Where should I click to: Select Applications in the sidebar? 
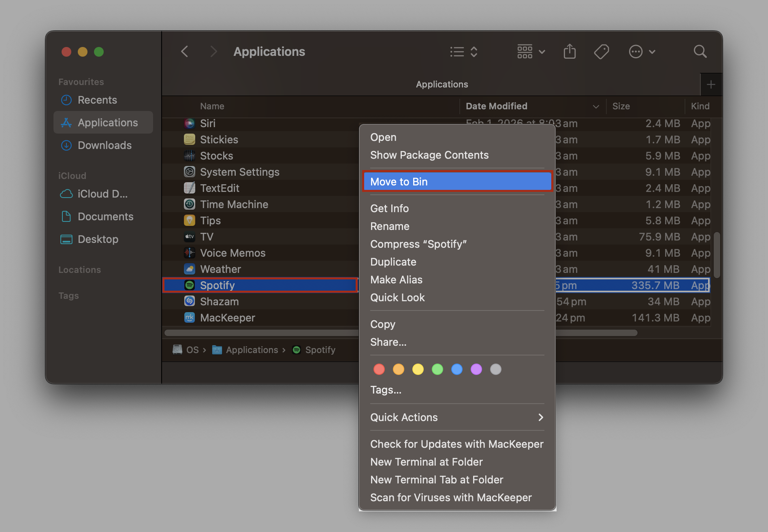[103, 122]
